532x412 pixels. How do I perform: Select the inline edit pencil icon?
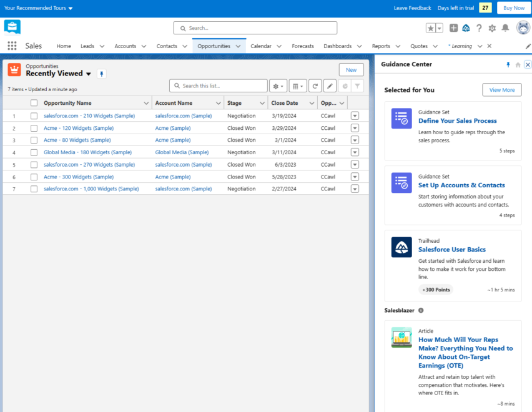pos(330,86)
